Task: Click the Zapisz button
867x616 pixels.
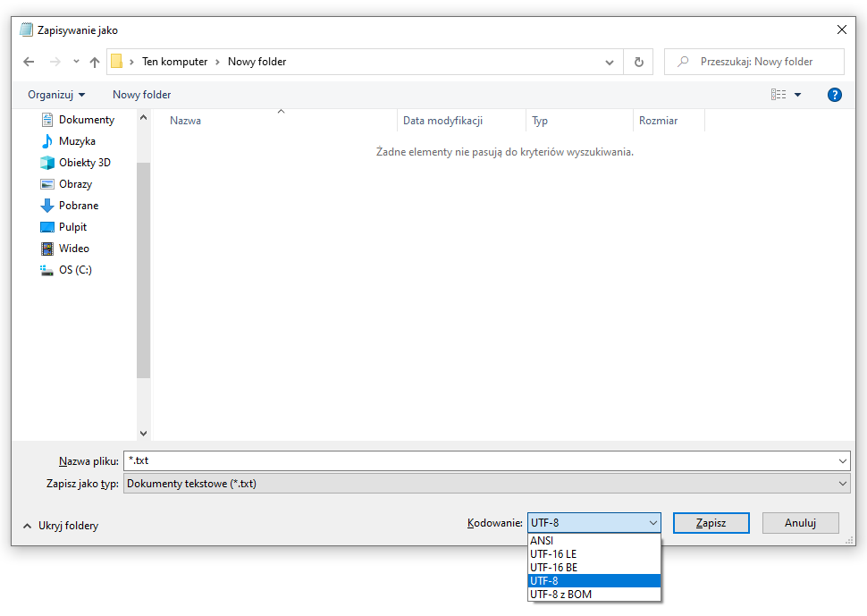Action: [x=711, y=522]
